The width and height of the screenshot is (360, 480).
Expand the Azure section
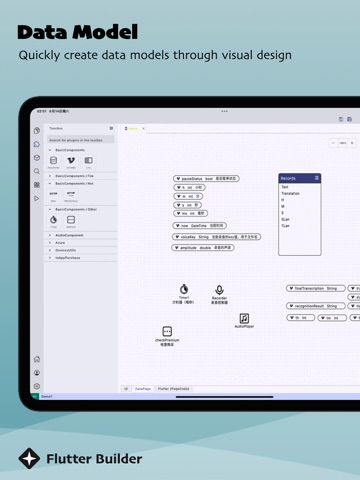point(81,243)
